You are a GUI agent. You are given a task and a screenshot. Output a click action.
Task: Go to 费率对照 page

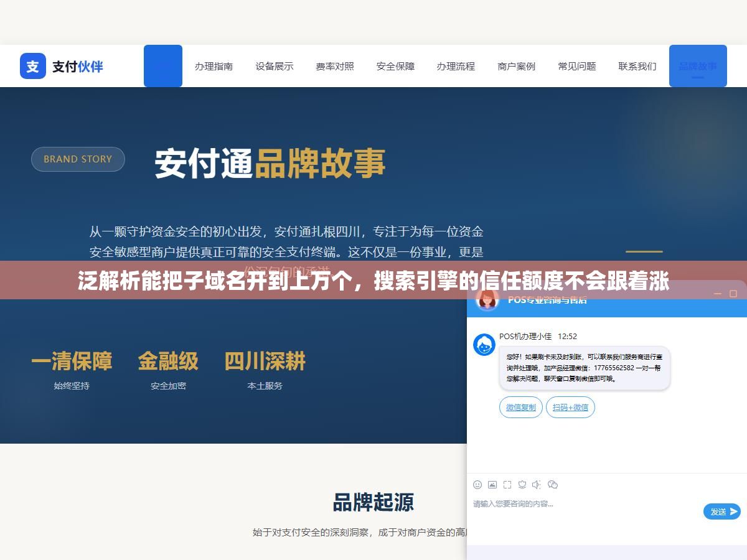coord(335,66)
